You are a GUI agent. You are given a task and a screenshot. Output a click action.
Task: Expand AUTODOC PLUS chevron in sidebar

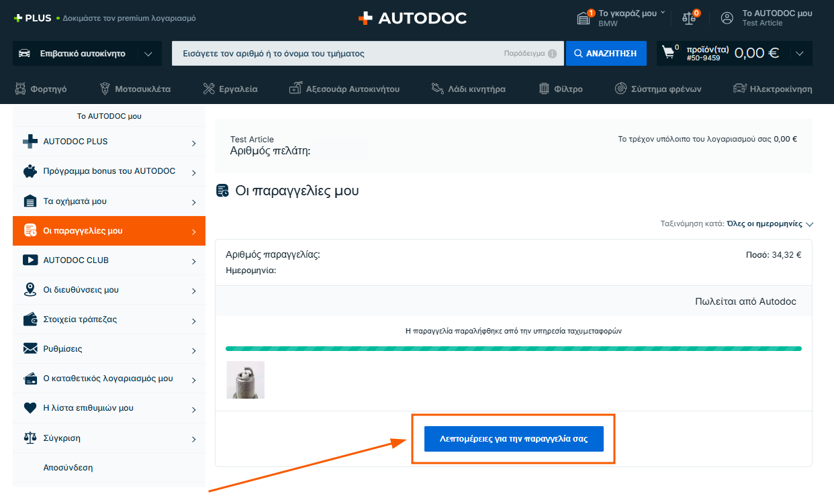193,143
